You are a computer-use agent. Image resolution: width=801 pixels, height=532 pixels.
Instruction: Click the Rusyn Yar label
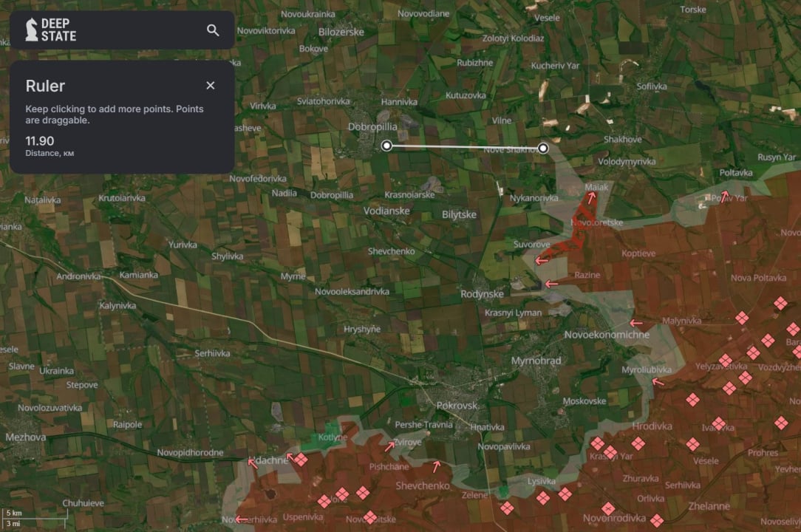click(777, 157)
